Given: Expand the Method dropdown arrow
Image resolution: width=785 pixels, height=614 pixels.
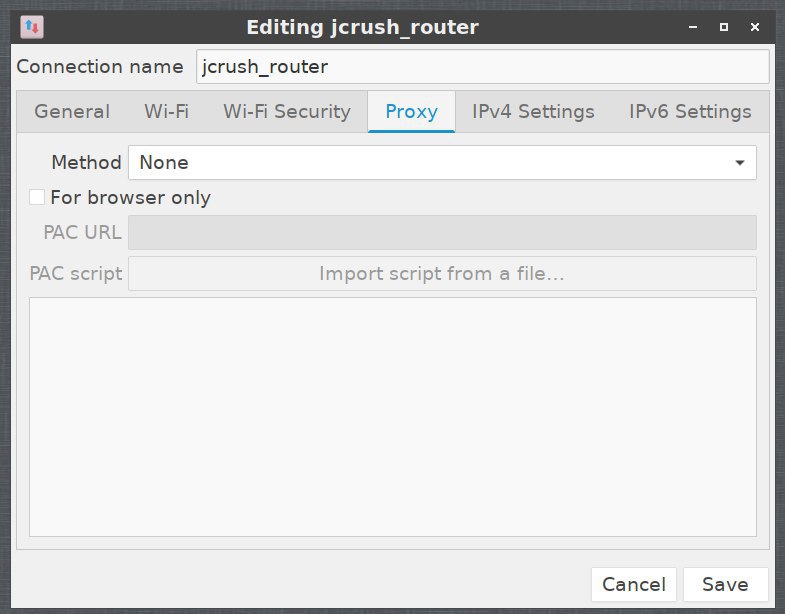Looking at the screenshot, I should point(739,162).
